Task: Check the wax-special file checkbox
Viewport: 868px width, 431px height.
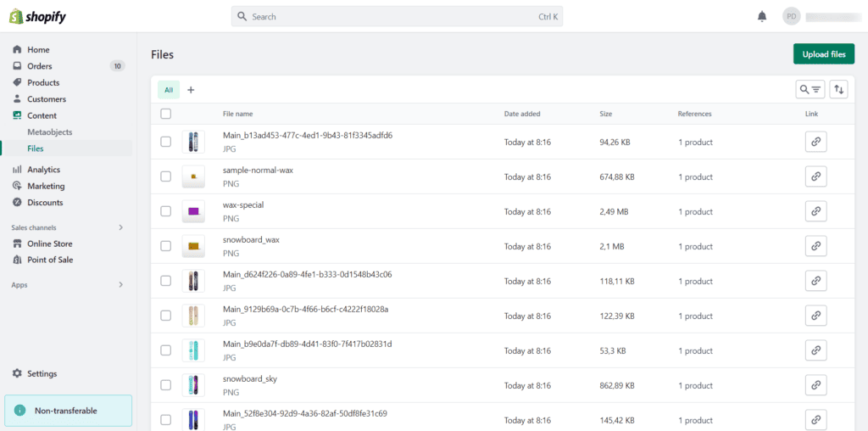Action: (166, 211)
